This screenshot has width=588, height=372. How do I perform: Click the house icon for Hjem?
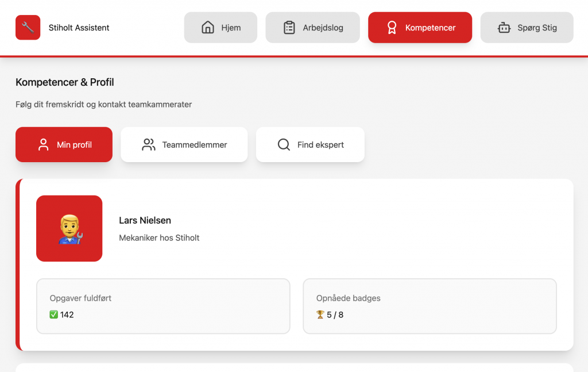pyautogui.click(x=208, y=28)
